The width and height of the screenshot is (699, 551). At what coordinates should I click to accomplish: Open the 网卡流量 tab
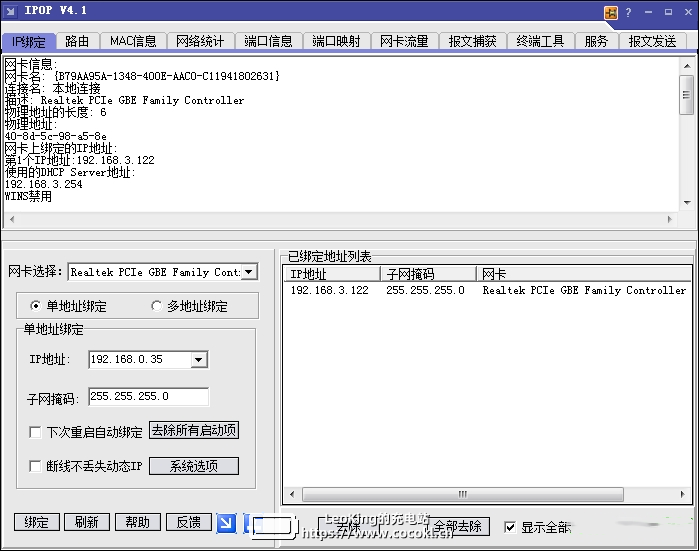(404, 41)
